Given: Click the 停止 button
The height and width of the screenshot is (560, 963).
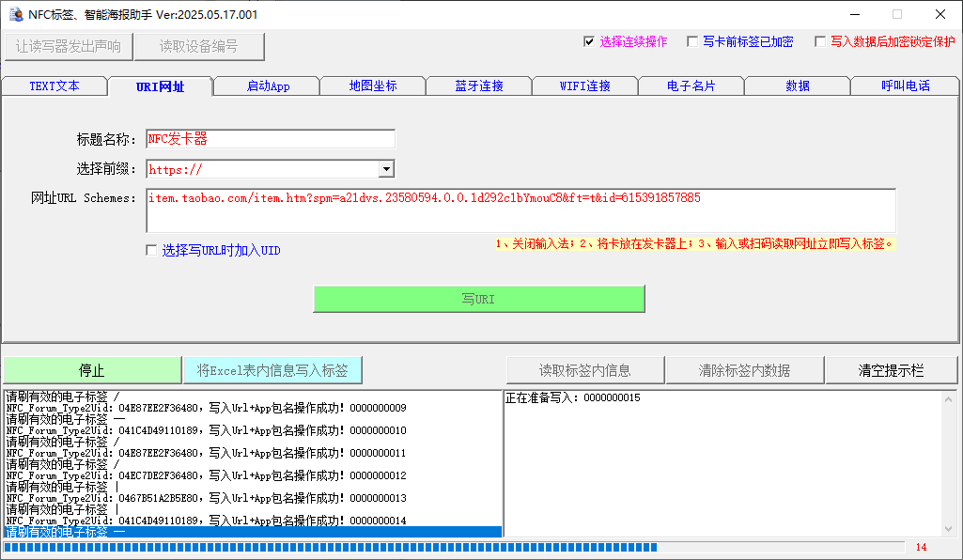Looking at the screenshot, I should tap(92, 370).
